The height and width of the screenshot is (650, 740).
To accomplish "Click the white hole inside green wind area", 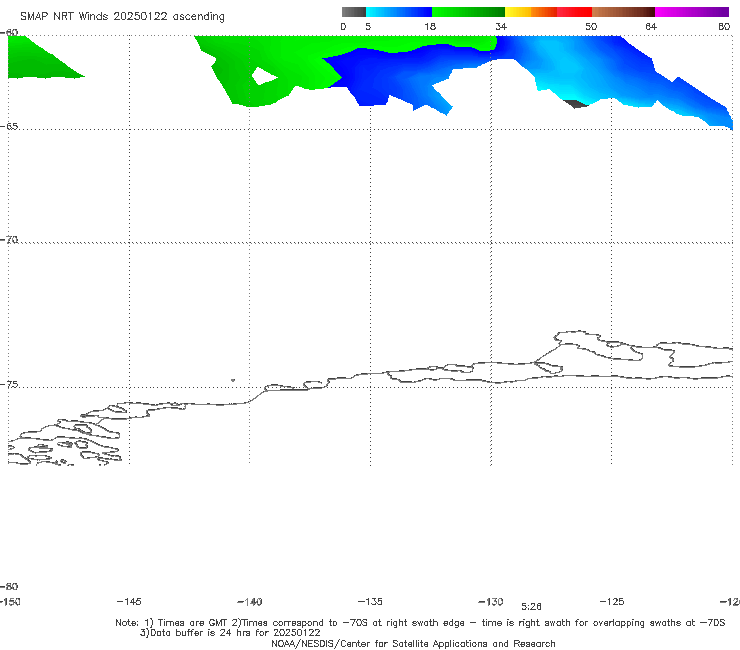I will [263, 76].
